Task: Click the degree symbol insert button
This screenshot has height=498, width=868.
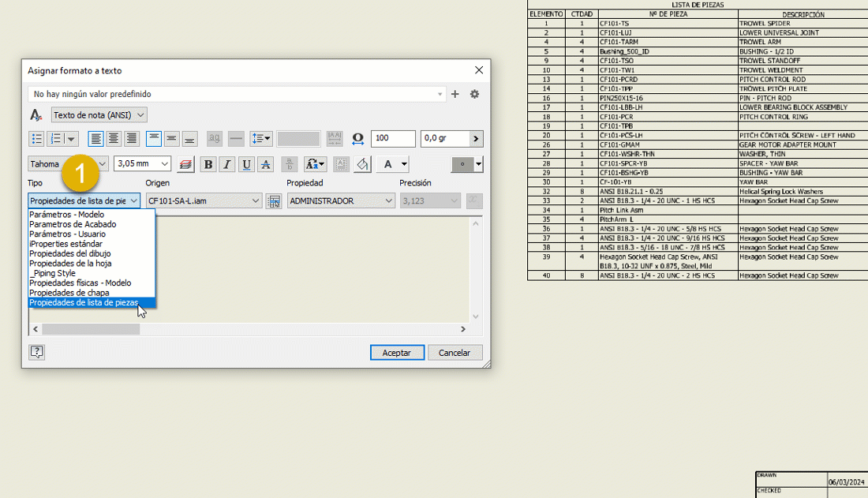Action: pos(462,164)
